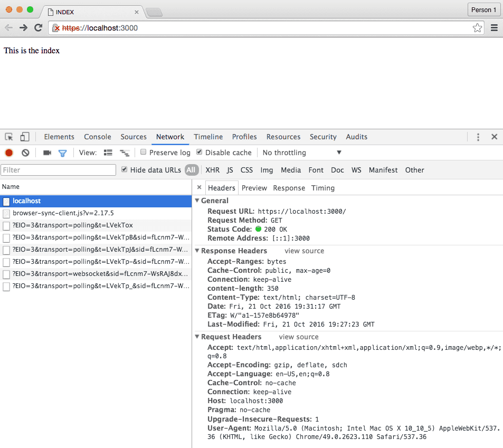This screenshot has height=448, width=503.
Task: Switch to the Console tab
Action: 98,137
